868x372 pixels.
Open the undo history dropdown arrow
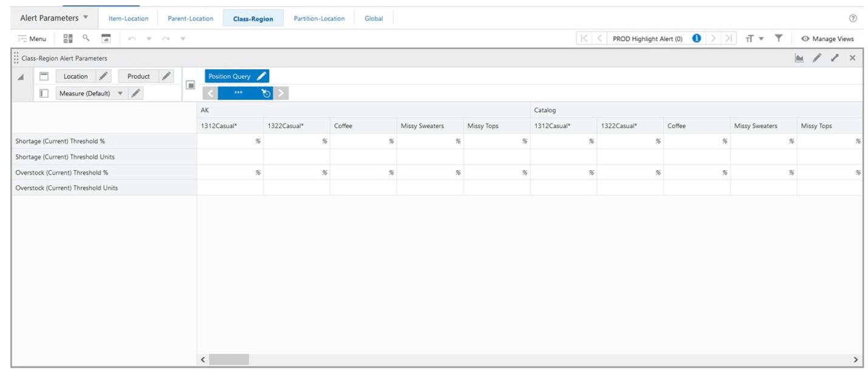149,39
